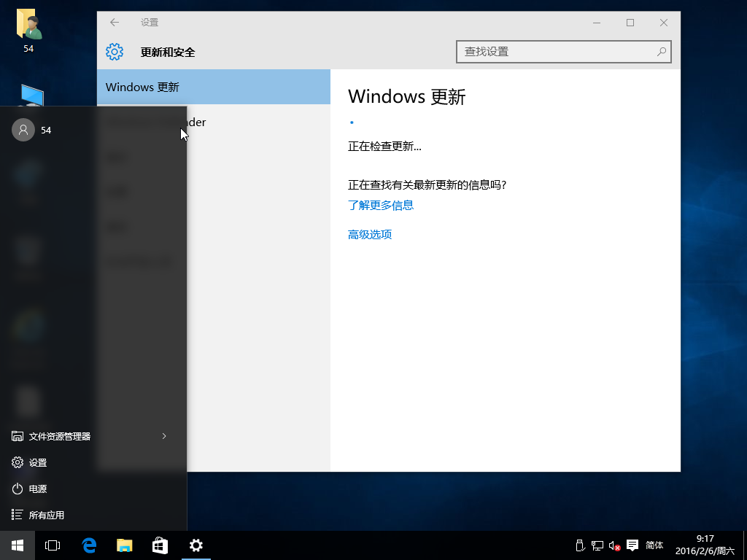Open 电源 options in Start menu

pos(37,489)
